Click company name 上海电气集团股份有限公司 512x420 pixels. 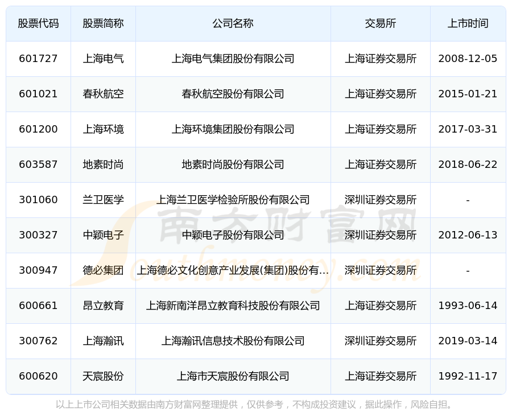(233, 59)
